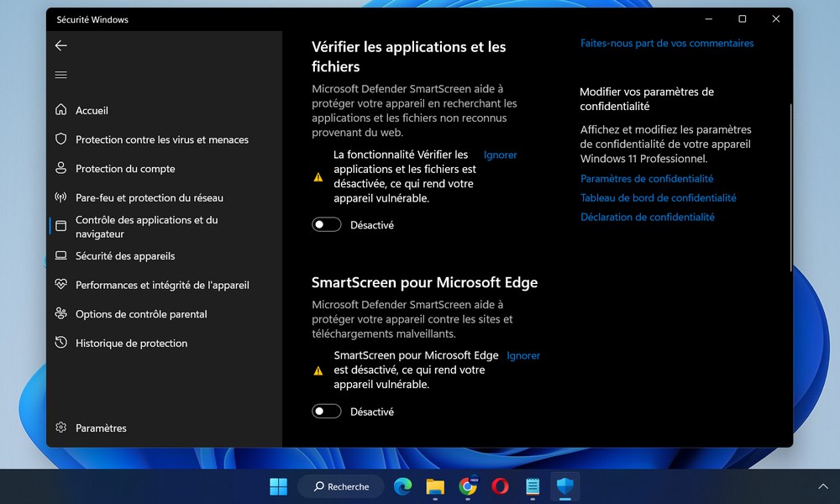The image size is (840, 504).
Task: Open the Windows Start menu
Action: (x=279, y=486)
